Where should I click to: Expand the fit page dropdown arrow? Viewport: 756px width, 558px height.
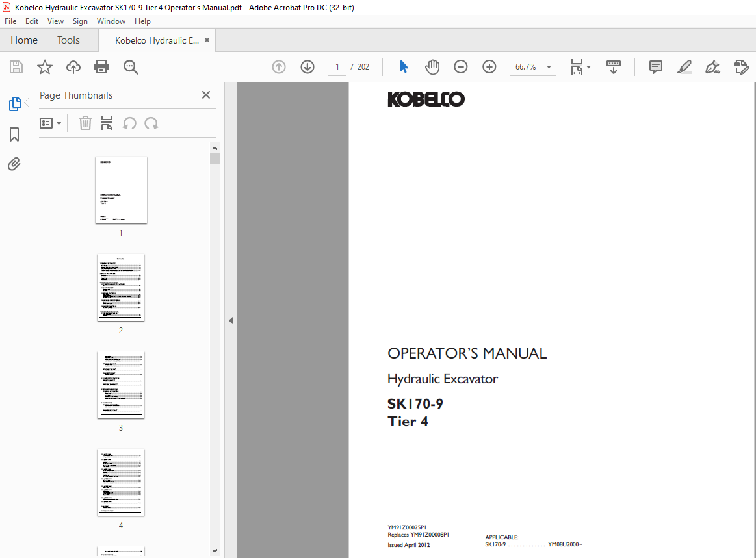[589, 67]
